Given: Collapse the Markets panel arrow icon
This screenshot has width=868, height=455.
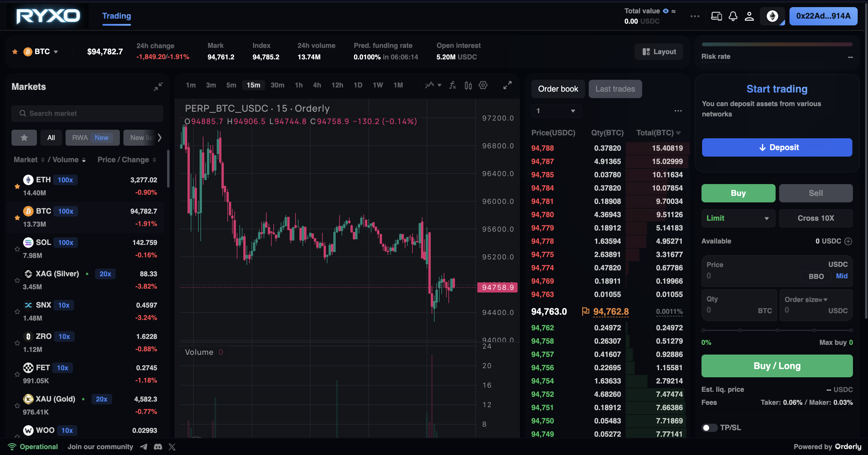Looking at the screenshot, I should tap(158, 86).
